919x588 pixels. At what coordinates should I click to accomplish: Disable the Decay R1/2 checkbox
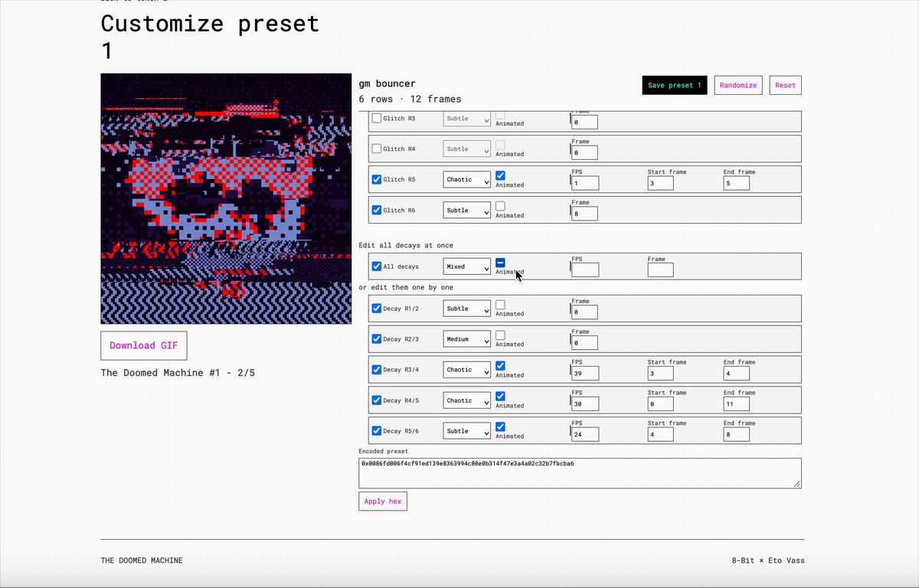[377, 309]
